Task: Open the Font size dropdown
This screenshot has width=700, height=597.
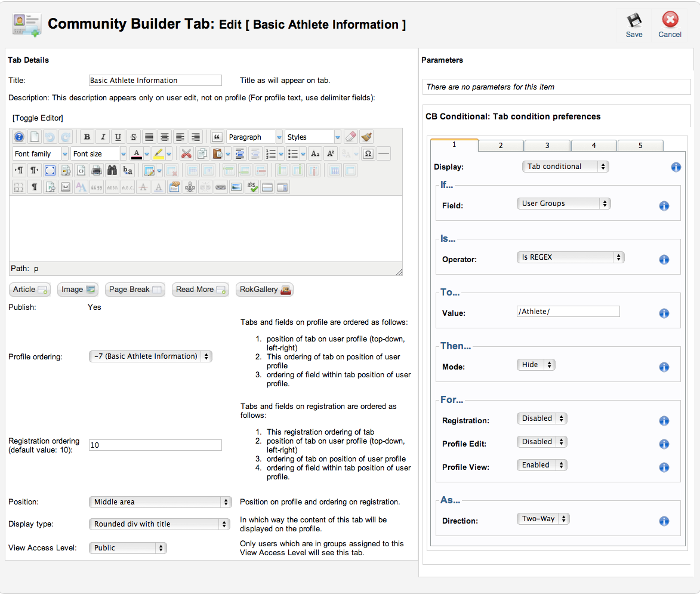Action: (98, 153)
